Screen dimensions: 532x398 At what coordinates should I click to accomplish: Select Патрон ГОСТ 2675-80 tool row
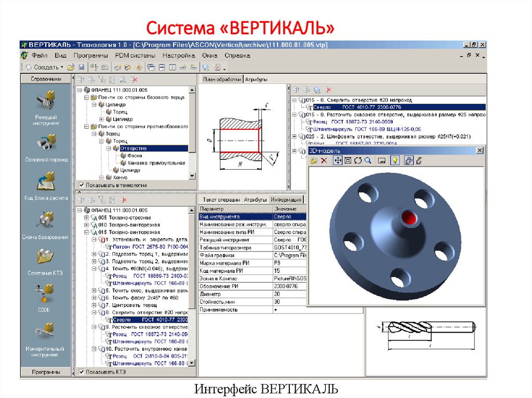click(150, 247)
